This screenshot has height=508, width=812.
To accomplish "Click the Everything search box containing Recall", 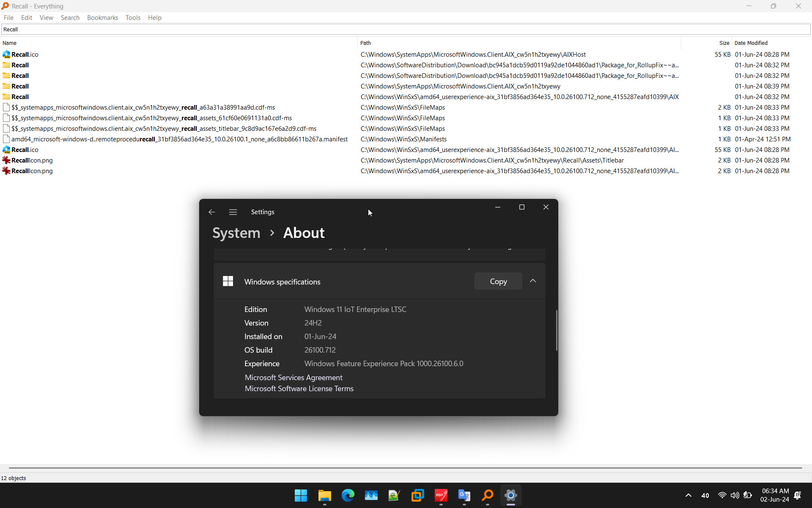I will [x=406, y=29].
